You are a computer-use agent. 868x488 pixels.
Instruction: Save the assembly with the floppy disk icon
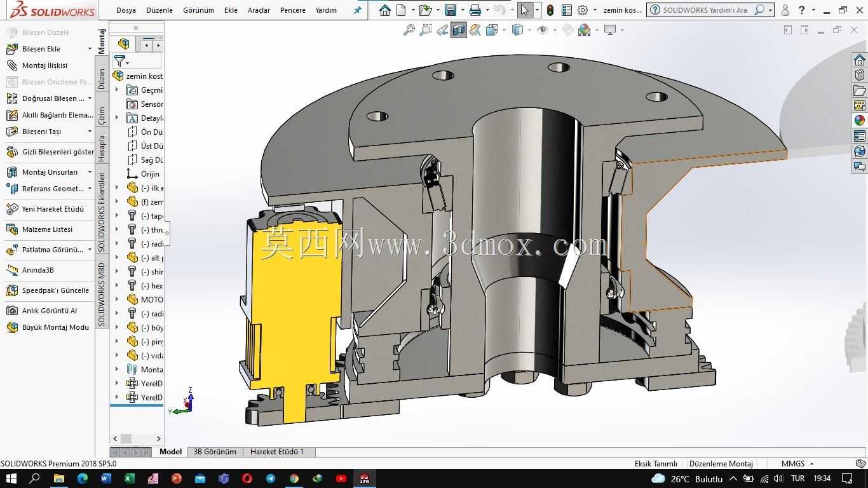pos(451,10)
